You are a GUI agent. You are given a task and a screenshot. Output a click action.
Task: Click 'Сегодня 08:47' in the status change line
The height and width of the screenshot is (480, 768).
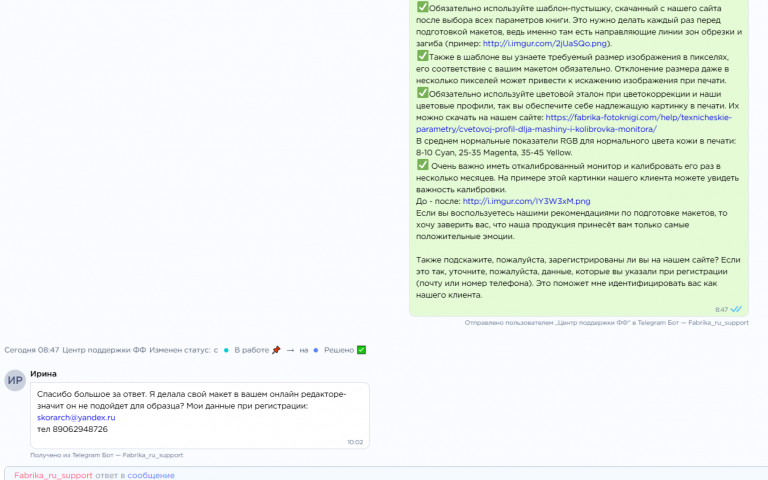pos(31,350)
